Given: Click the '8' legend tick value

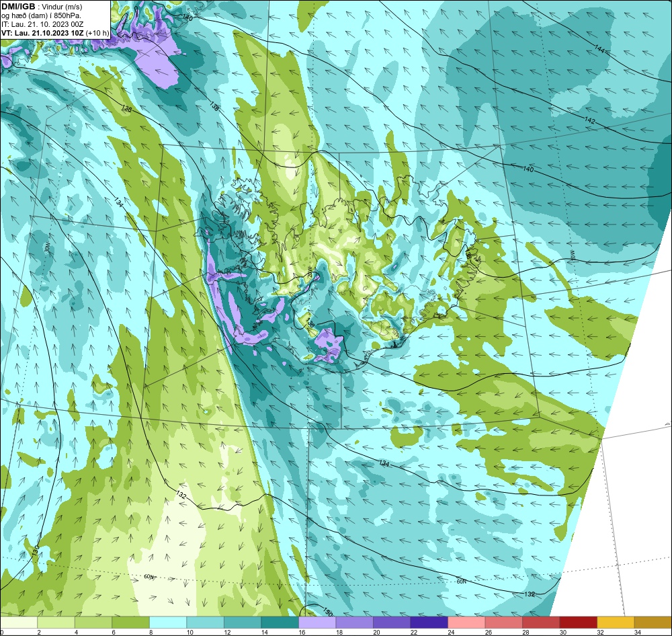Looking at the screenshot, I should pos(151,632).
